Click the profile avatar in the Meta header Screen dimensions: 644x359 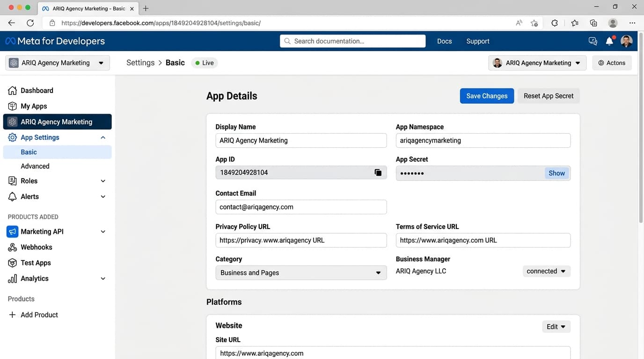click(626, 41)
